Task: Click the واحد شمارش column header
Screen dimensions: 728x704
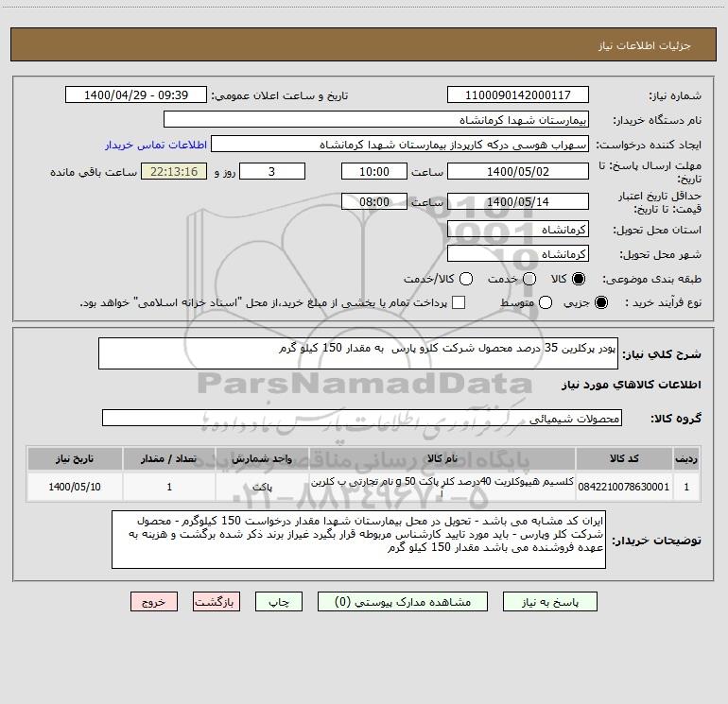Action: click(x=262, y=458)
